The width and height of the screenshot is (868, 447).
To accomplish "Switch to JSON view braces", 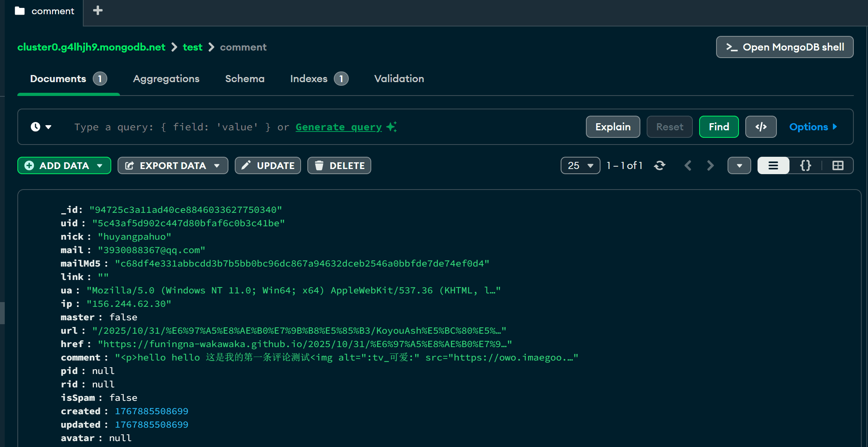I will pyautogui.click(x=805, y=165).
